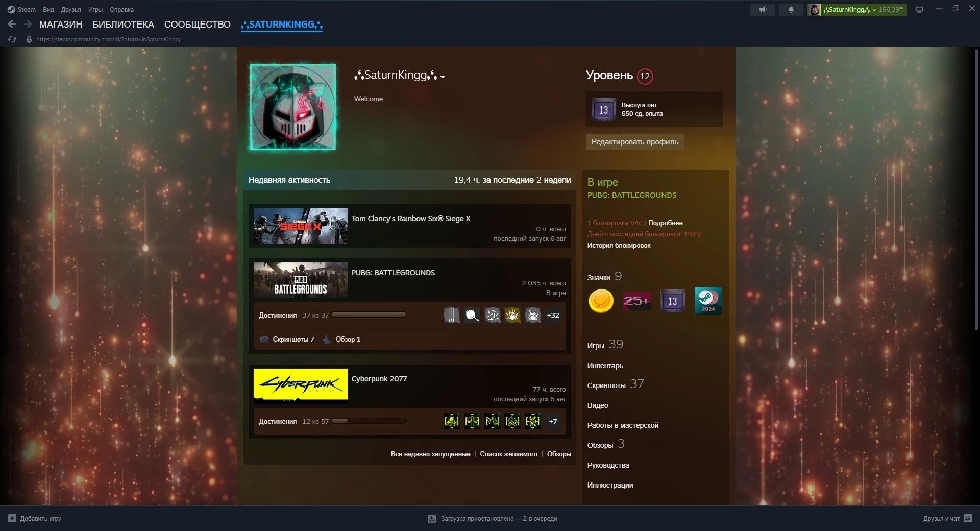Click the camera icon for PUBG screenshots

tap(264, 340)
